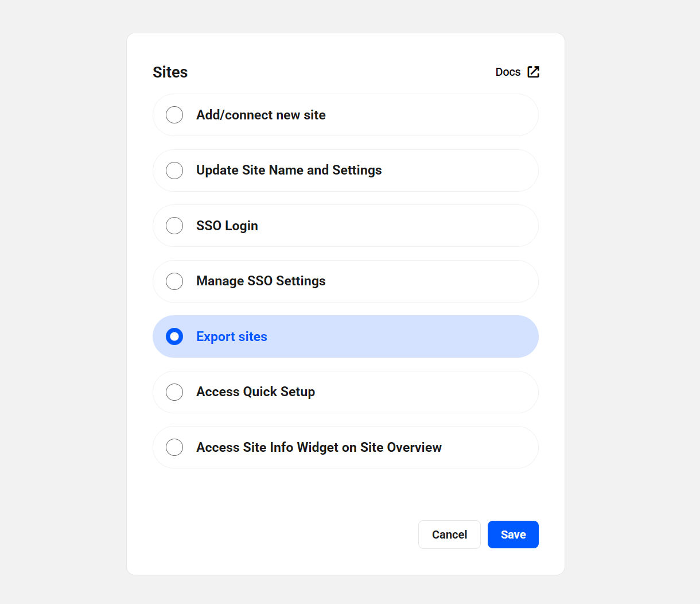The image size is (700, 604).
Task: Click the Manage SSO Settings label text
Action: coord(260,281)
